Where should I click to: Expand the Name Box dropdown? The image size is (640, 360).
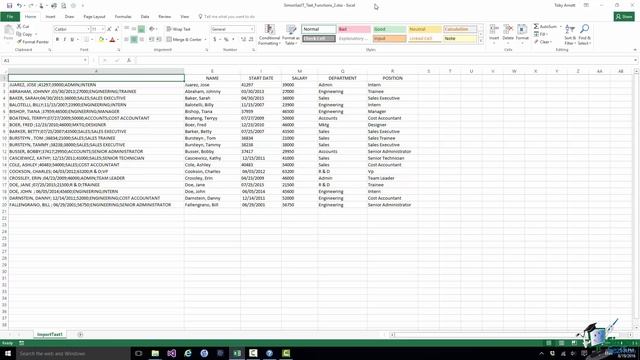pyautogui.click(x=85, y=60)
